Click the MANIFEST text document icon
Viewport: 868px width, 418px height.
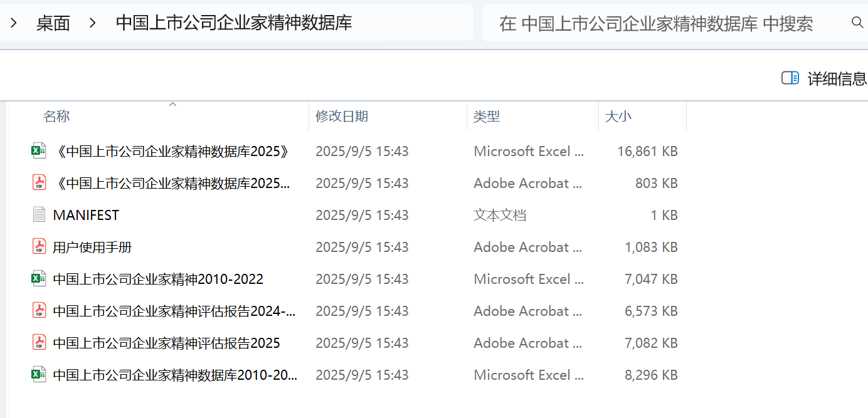[39, 215]
